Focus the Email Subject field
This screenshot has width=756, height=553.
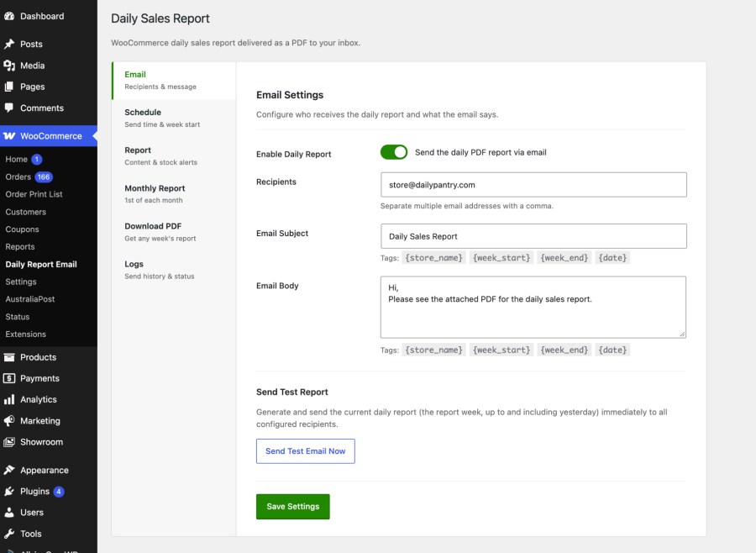click(x=533, y=236)
